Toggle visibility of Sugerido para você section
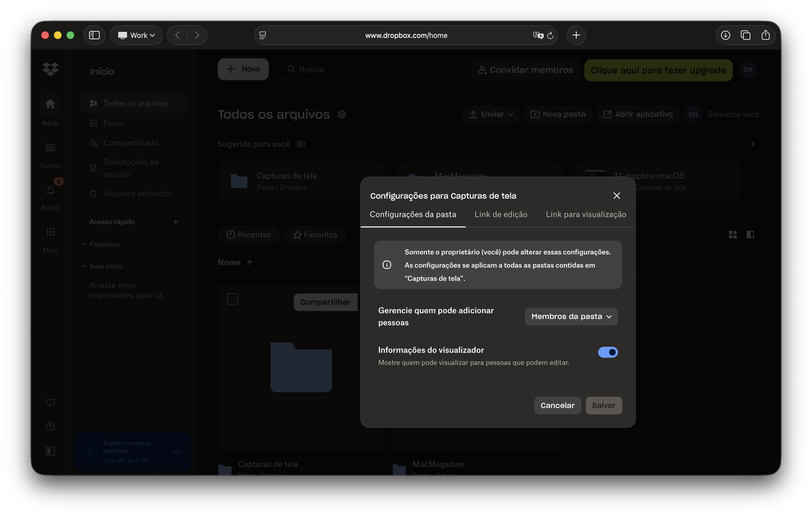This screenshot has height=516, width=812. pos(300,144)
